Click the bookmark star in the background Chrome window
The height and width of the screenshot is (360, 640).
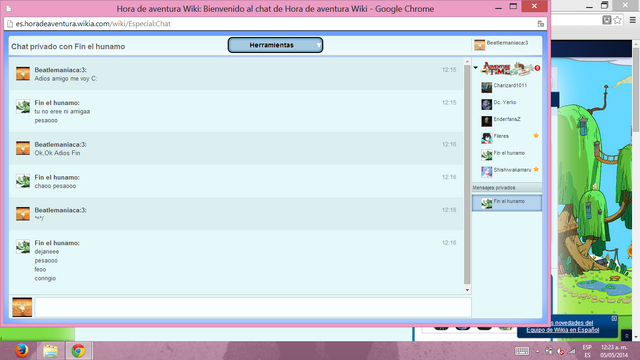point(618,20)
